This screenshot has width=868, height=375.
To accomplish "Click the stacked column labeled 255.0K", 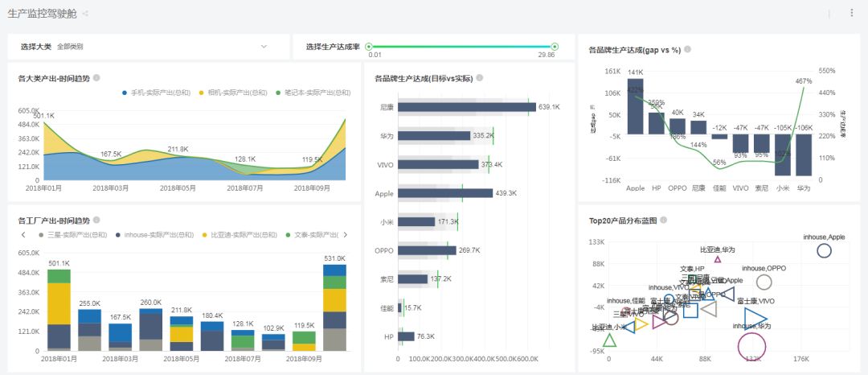I will [90, 330].
